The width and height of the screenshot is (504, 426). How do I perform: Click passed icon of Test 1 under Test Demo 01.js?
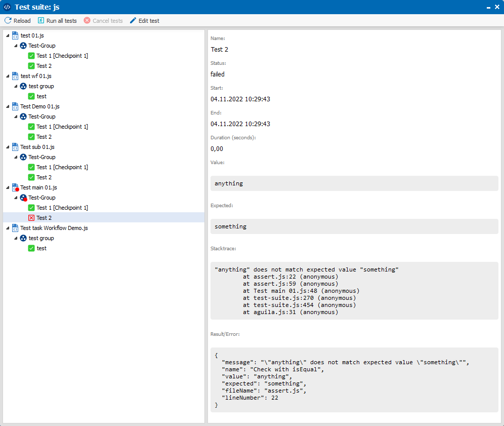click(x=31, y=127)
